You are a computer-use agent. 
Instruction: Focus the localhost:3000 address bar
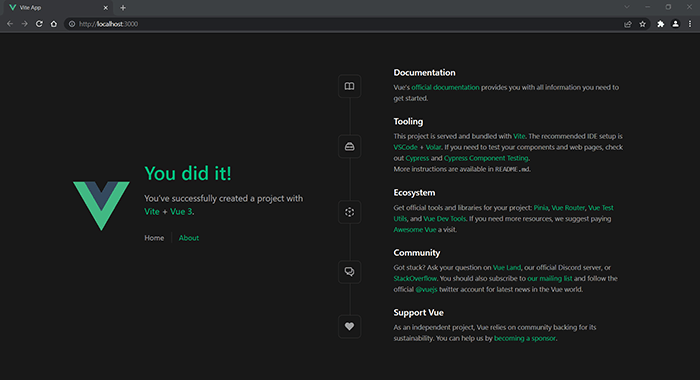tap(348, 24)
